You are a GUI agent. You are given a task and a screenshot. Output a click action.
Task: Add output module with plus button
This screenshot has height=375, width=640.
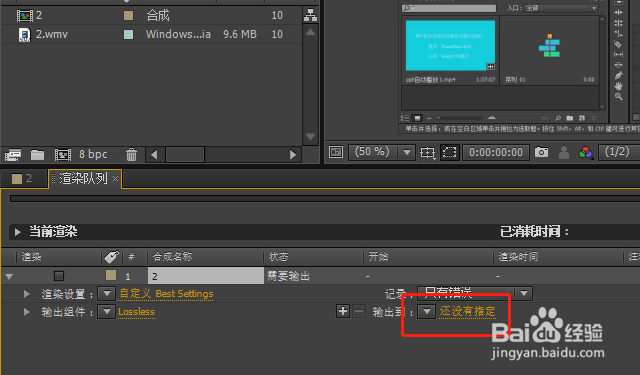343,311
